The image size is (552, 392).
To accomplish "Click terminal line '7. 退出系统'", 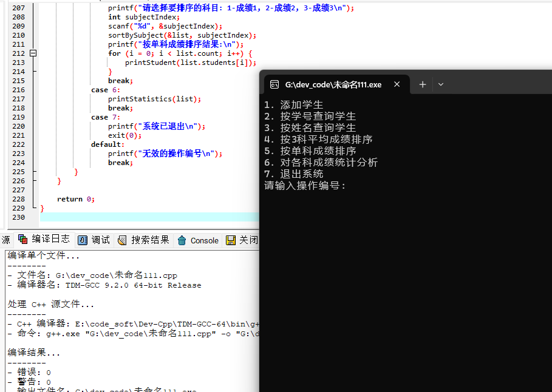I will point(293,174).
